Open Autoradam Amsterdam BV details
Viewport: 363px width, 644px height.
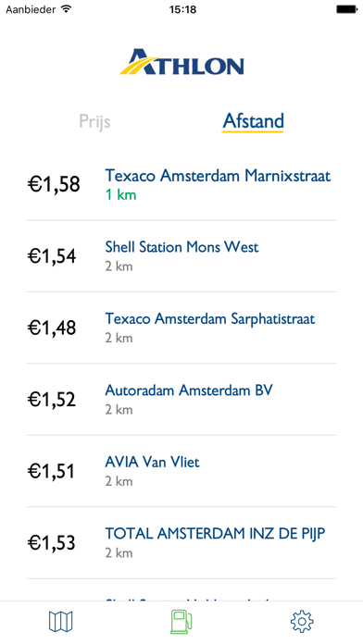[181, 399]
